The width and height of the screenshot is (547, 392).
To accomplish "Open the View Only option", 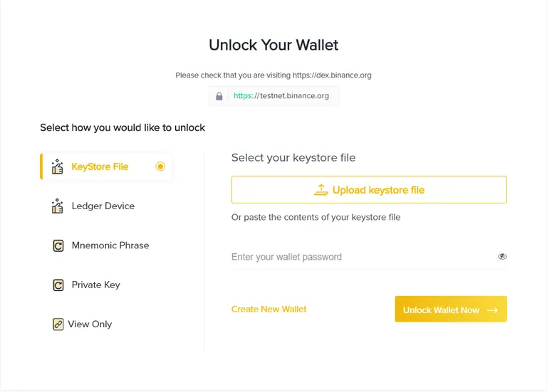I will pos(90,324).
